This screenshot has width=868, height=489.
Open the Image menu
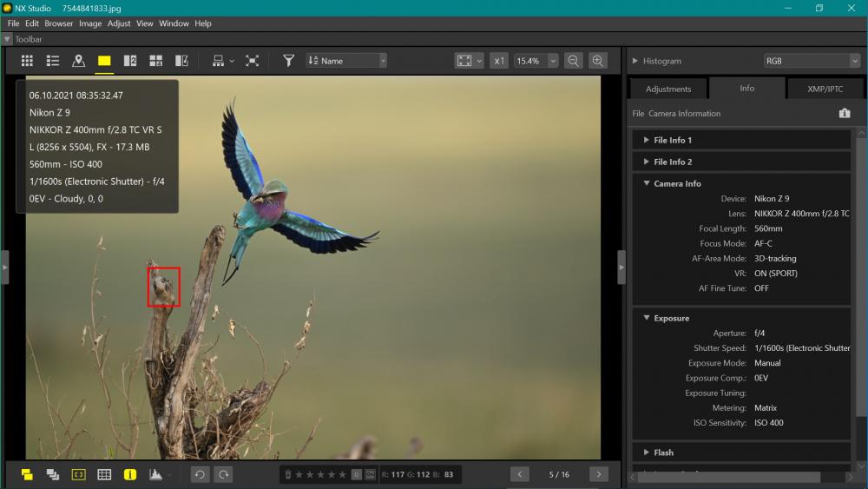pos(90,23)
